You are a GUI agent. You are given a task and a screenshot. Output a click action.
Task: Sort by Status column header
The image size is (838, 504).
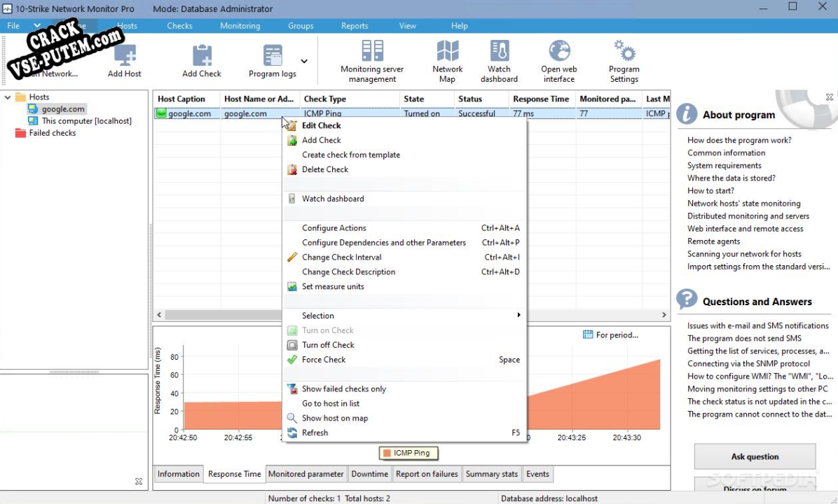coord(481,99)
